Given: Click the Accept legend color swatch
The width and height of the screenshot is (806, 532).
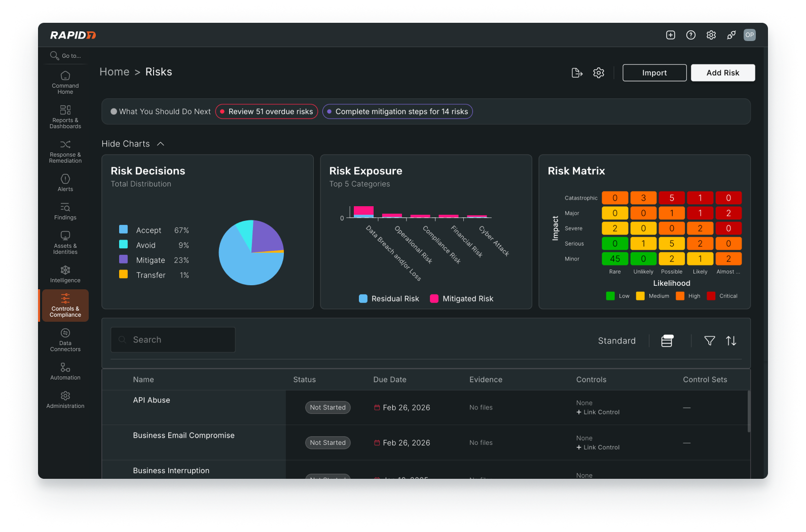Looking at the screenshot, I should pos(123,230).
